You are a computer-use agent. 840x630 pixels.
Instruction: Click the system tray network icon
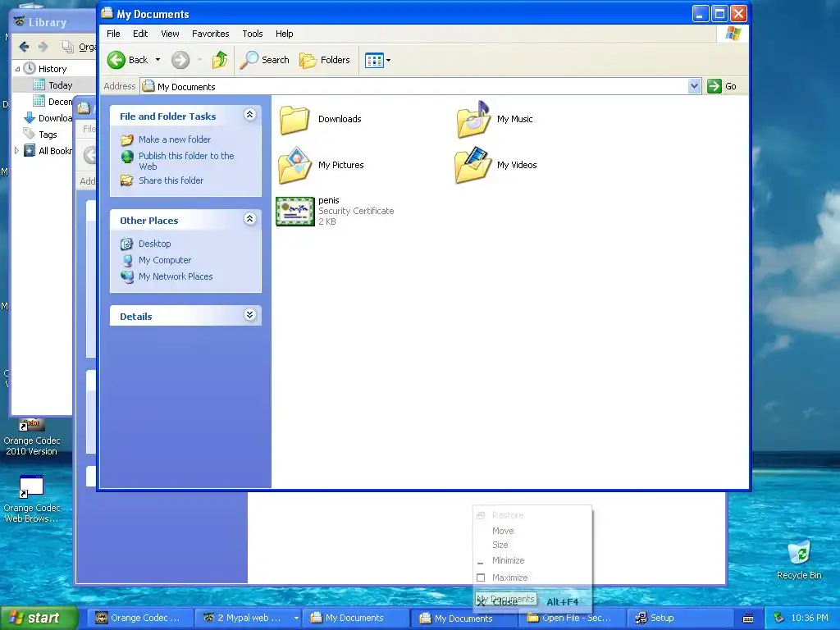(778, 619)
